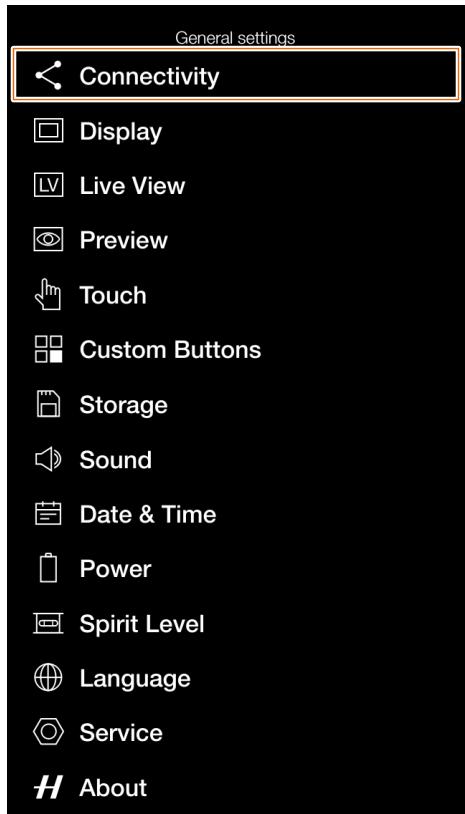Click the Sound speaker icon
Screen dimensions: 465x814
tap(48, 459)
